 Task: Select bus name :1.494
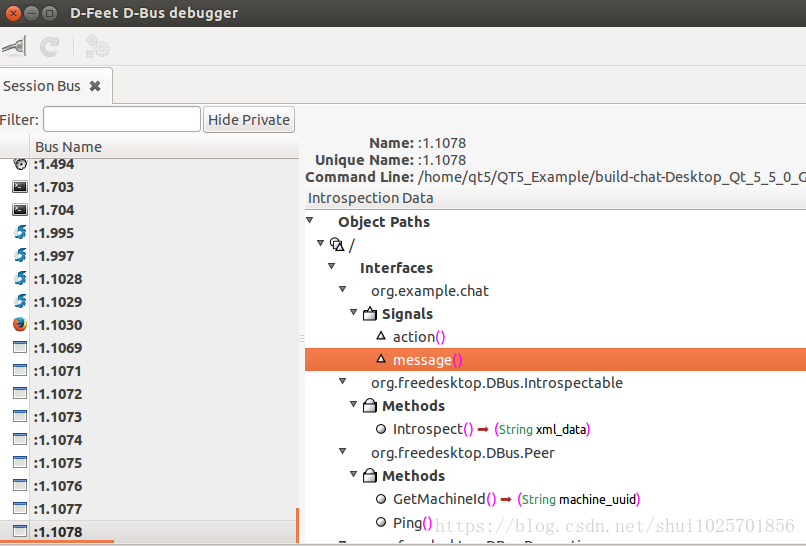[x=54, y=164]
